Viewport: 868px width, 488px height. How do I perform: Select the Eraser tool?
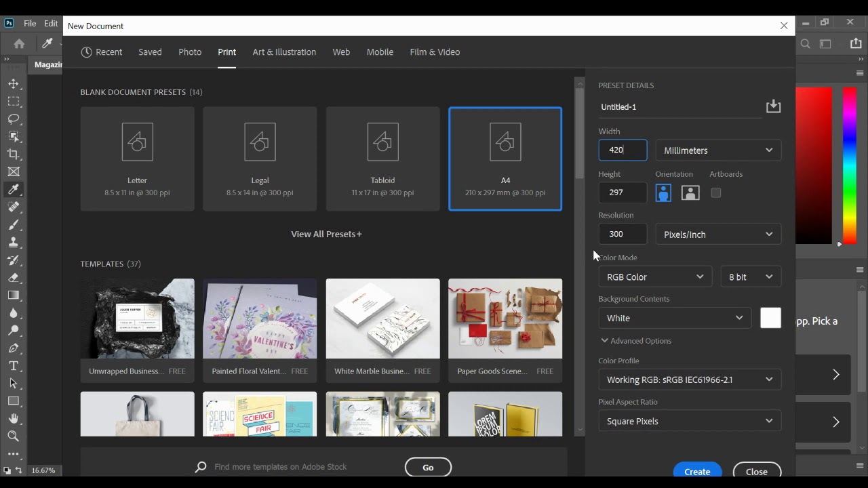(x=14, y=277)
